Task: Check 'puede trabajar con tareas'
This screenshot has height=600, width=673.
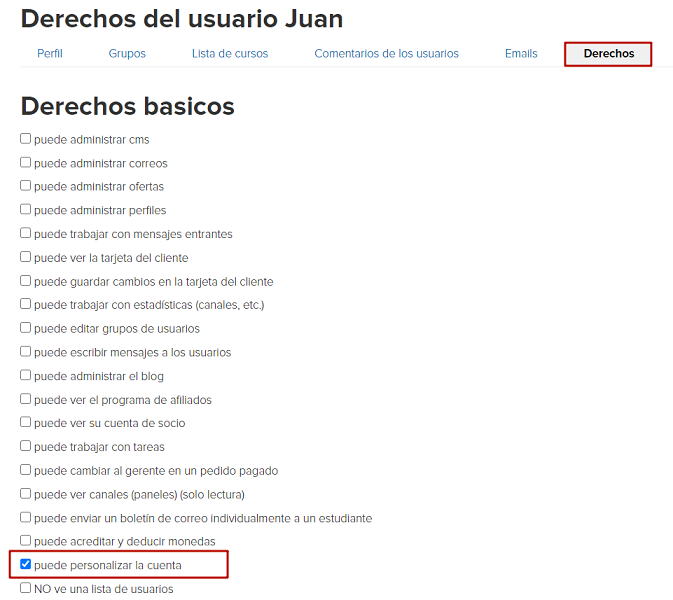Action: (26, 446)
